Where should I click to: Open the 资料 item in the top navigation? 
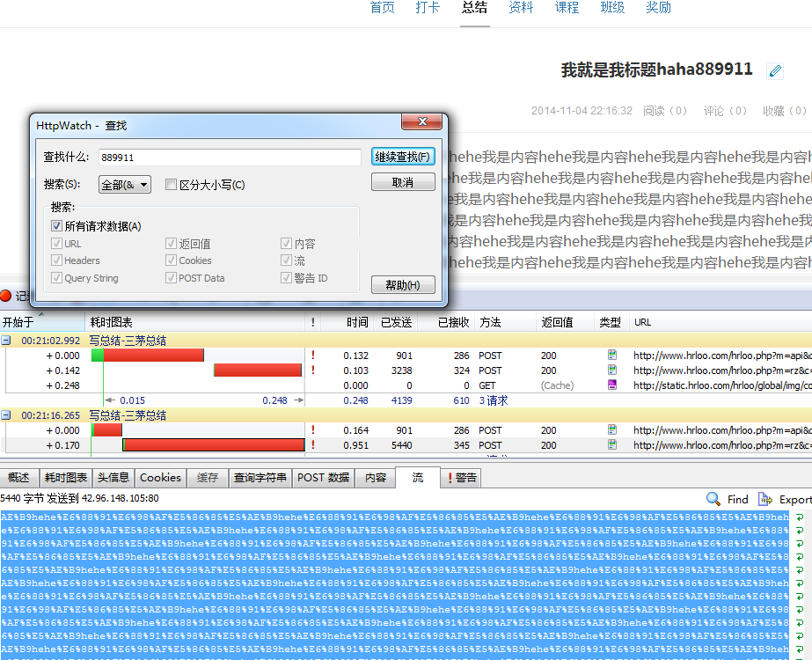521,7
